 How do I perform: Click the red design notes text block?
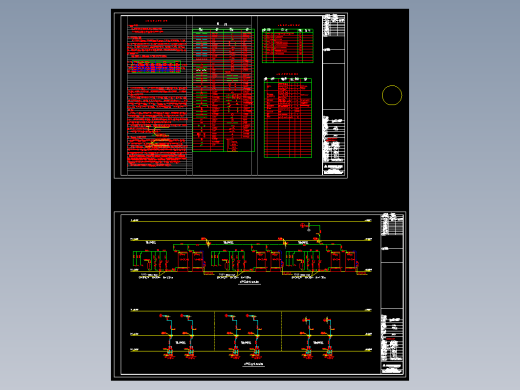(157, 93)
